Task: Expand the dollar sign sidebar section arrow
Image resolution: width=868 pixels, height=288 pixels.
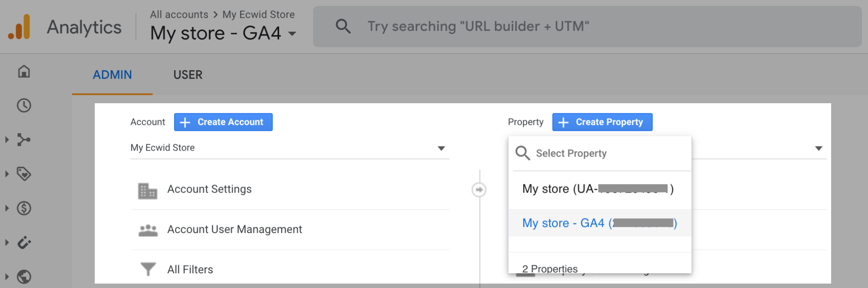Action: click(x=7, y=208)
